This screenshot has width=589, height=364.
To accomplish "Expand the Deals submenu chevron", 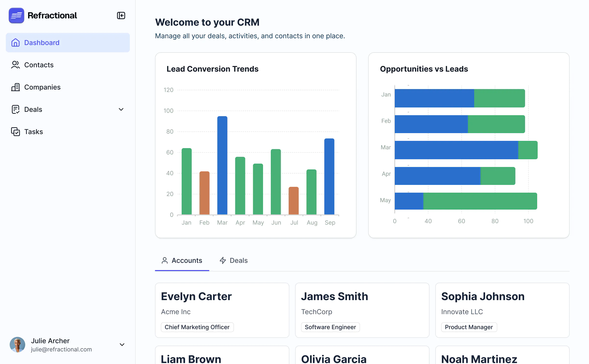I will coord(121,109).
